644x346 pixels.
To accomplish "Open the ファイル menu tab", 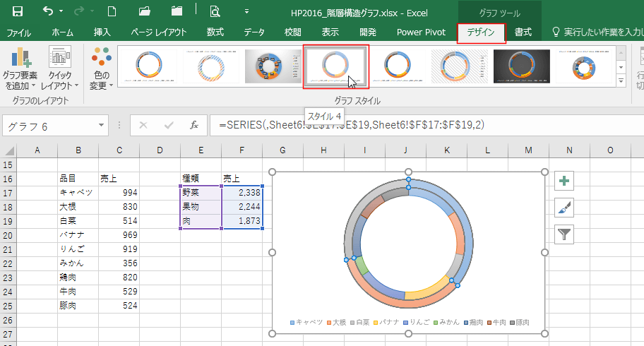I will click(x=19, y=32).
